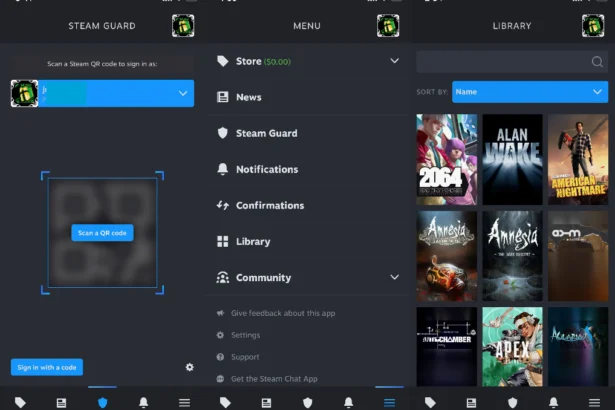Screen dimensions: 615x410
Task: Click the settings gear on Steam Guard screen
Action: click(189, 367)
